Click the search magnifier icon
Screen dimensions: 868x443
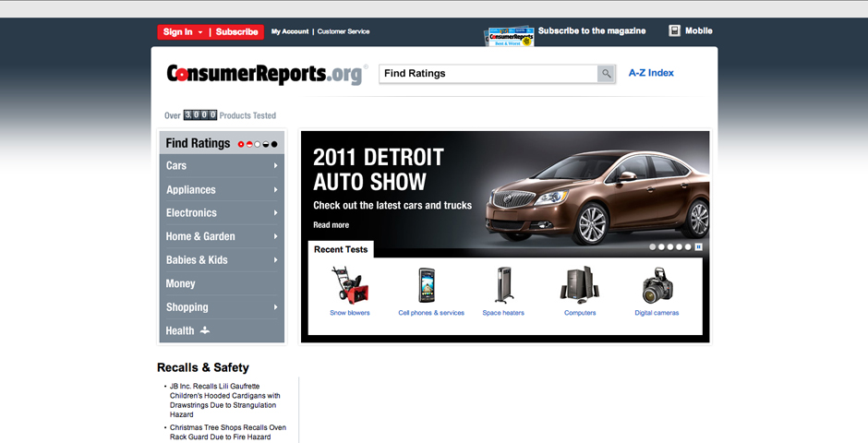tap(606, 74)
